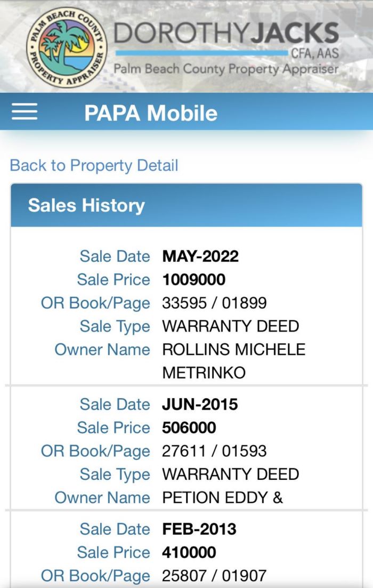Select the 1009000 sale price value
This screenshot has height=588, width=373.
[x=194, y=280]
